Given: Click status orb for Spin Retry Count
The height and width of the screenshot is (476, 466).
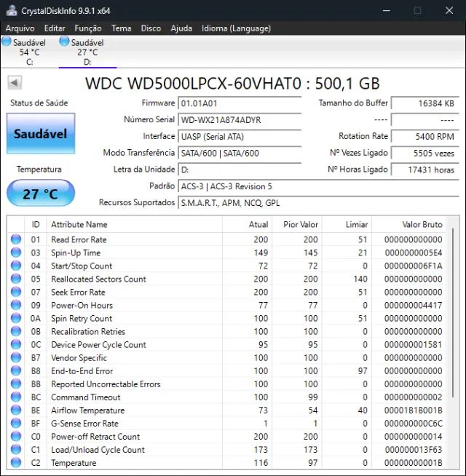Looking at the screenshot, I should coord(16,318).
